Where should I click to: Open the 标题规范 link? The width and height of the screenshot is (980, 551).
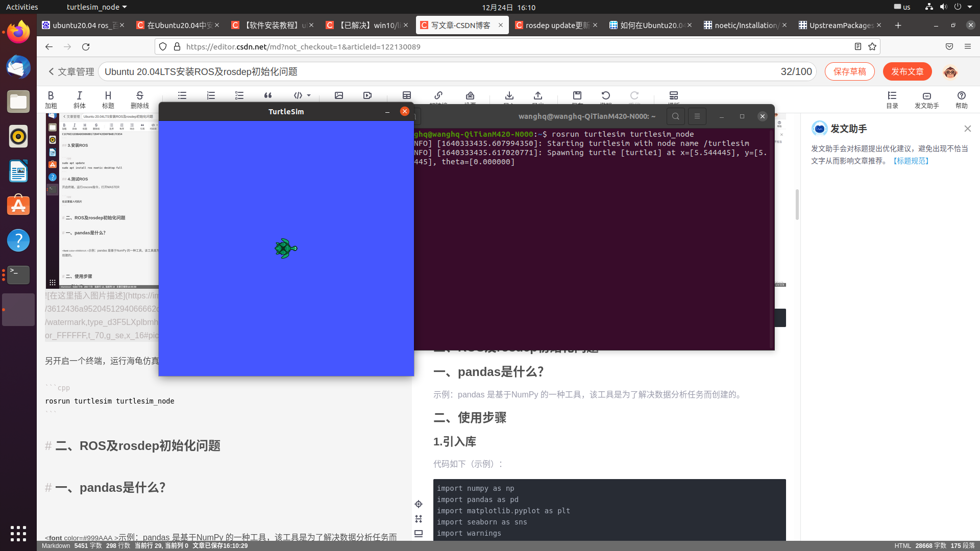click(911, 161)
